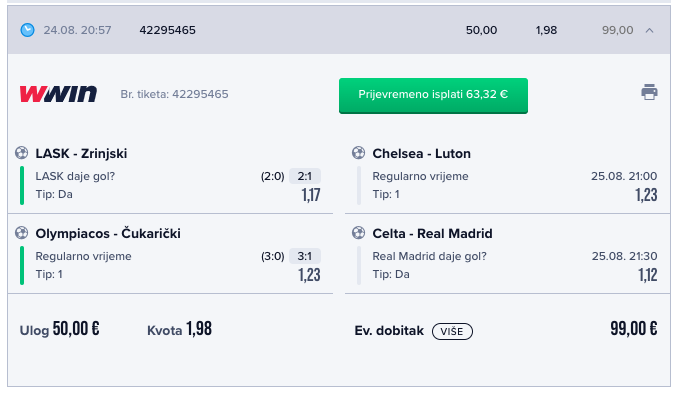Click football icon next to Chelsea - Luton
677x393 pixels.
click(358, 153)
